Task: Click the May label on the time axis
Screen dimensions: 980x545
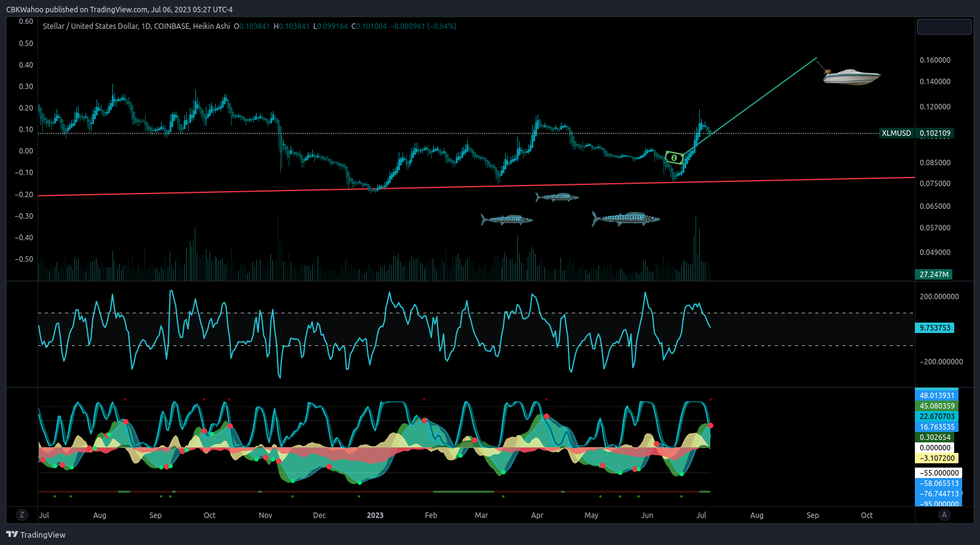Action: click(591, 516)
